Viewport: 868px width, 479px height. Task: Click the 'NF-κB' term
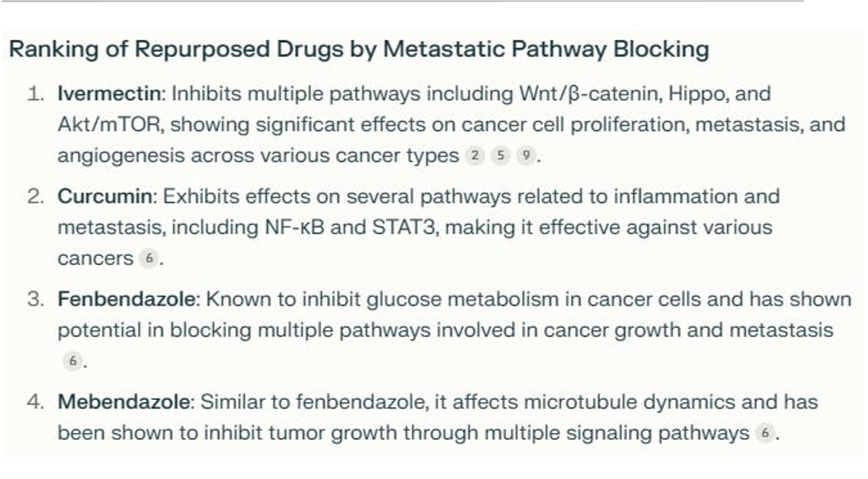point(294,227)
